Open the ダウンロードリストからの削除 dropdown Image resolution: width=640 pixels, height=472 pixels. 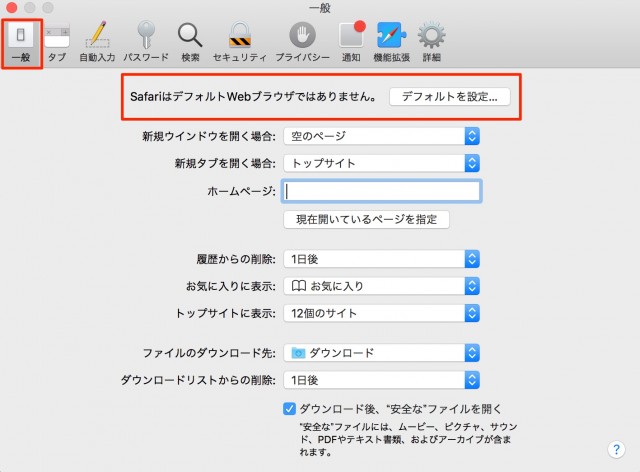(381, 380)
